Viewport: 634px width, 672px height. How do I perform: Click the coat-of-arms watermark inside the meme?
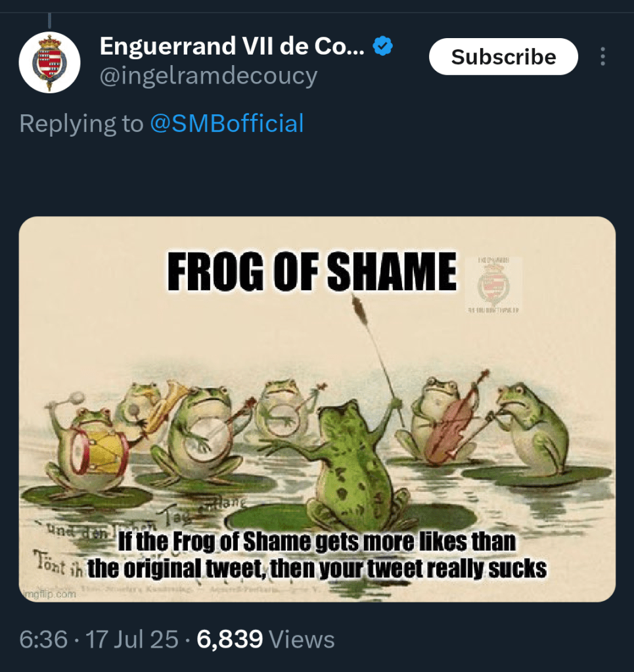(x=493, y=284)
